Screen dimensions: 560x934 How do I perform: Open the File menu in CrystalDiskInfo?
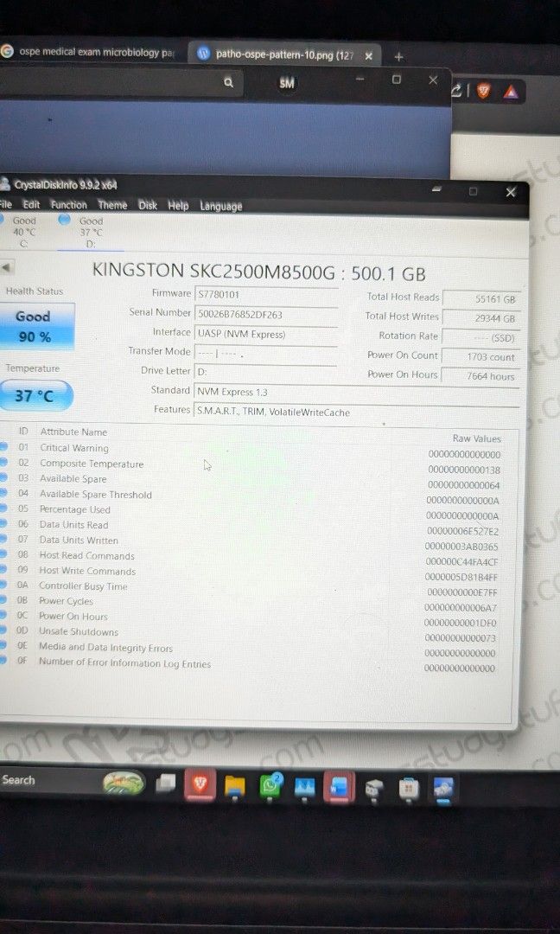pyautogui.click(x=5, y=204)
